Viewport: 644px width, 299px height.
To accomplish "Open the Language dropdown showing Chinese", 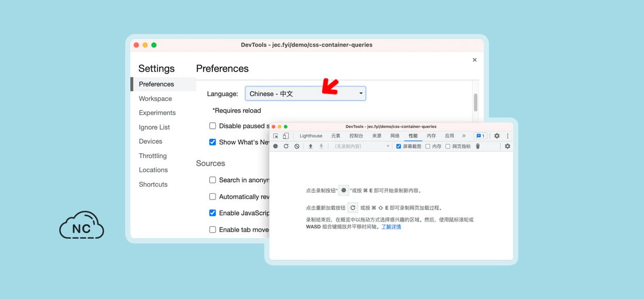I will click(306, 94).
